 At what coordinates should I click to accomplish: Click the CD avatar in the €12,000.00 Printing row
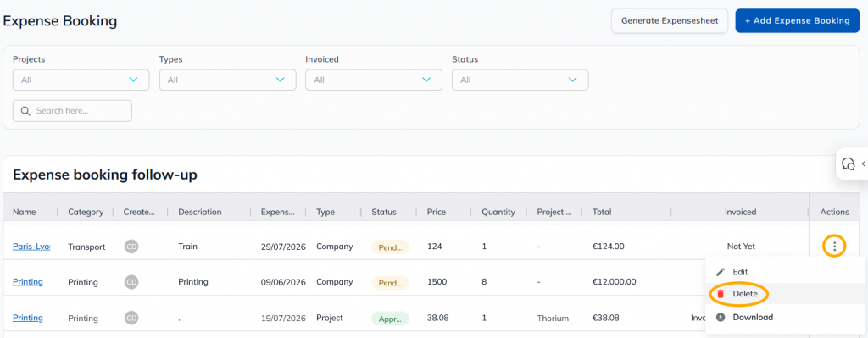tap(131, 282)
